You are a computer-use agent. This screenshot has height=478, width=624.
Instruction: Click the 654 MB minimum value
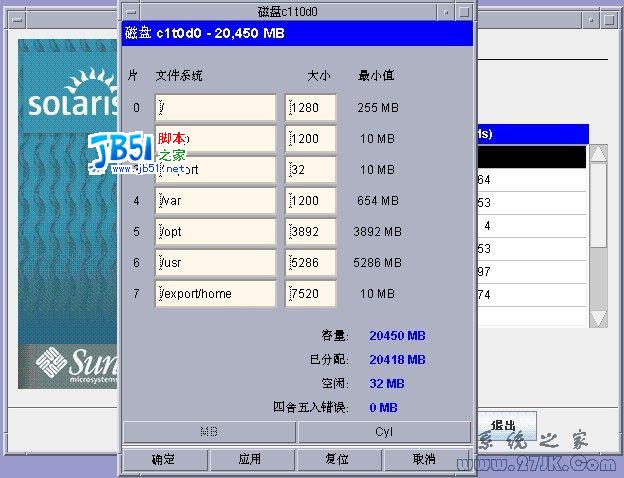[x=378, y=201]
